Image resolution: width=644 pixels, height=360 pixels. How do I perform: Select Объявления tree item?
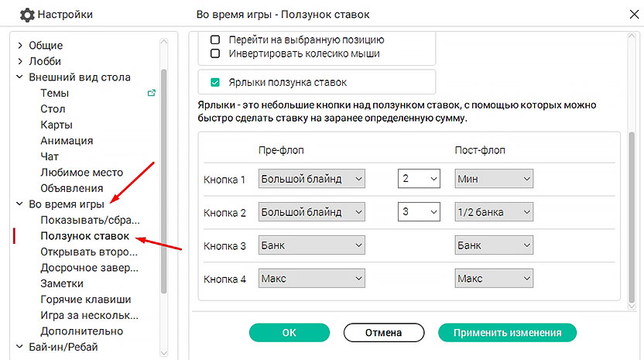(71, 188)
